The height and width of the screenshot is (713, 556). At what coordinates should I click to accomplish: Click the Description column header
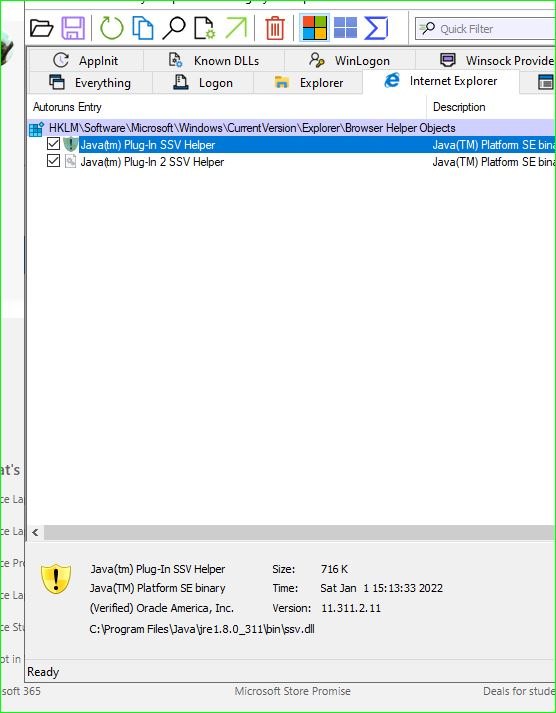[x=491, y=107]
